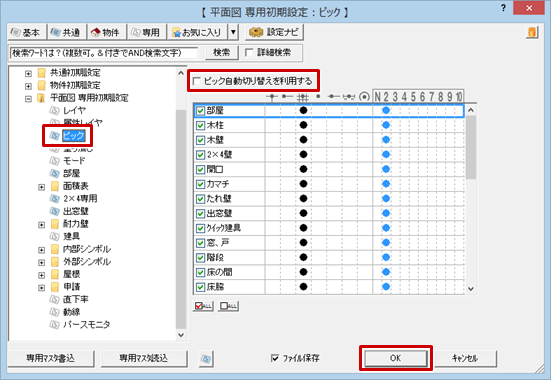Uncheck the 木柱 row checkbox
Viewport: 551px width, 380px height.
(200, 125)
